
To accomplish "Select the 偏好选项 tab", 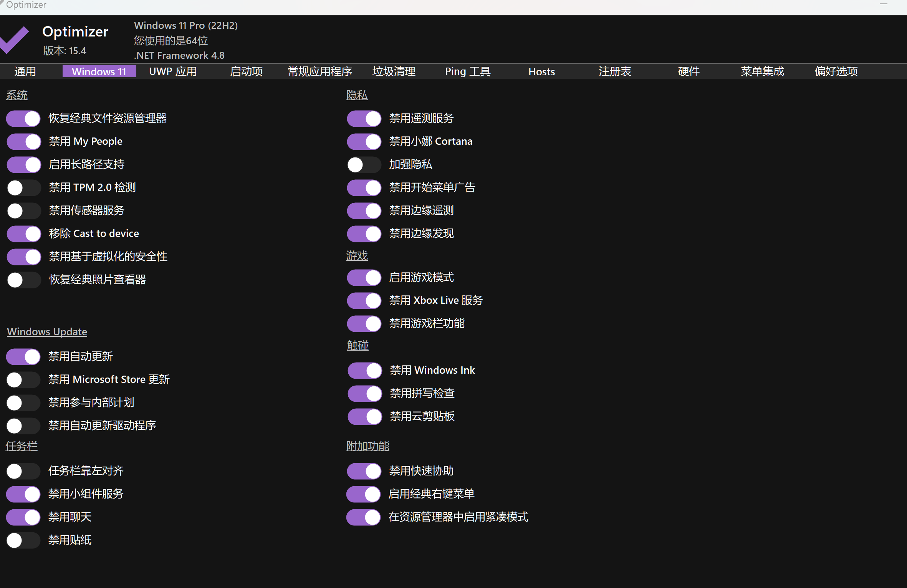I will pyautogui.click(x=836, y=71).
